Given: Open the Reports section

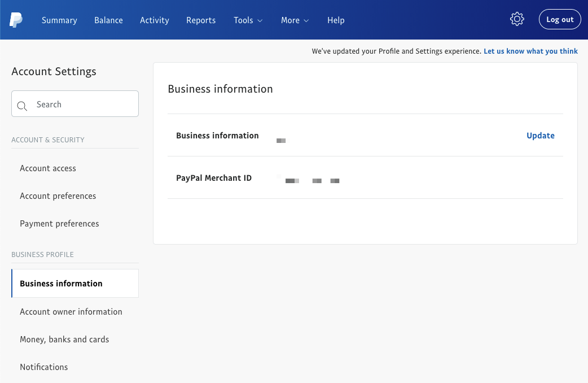Looking at the screenshot, I should (201, 20).
